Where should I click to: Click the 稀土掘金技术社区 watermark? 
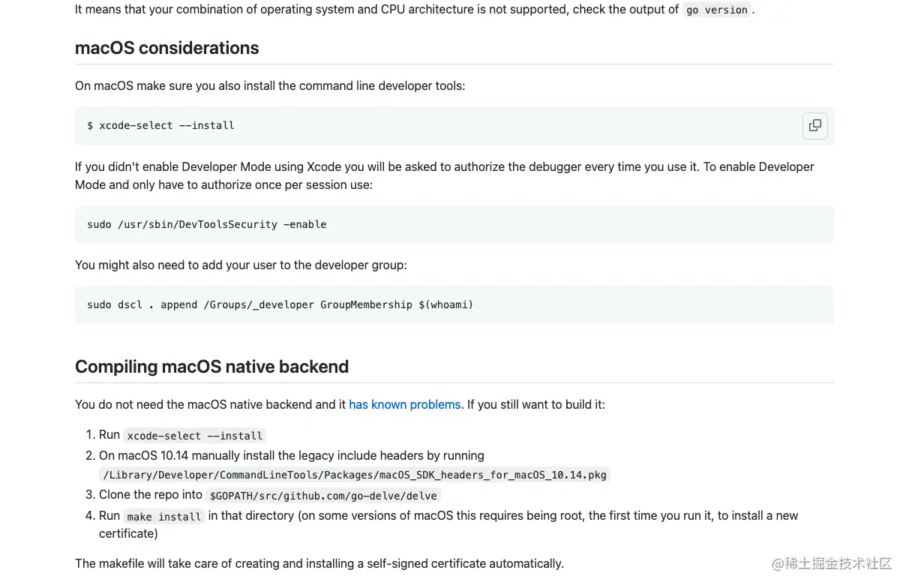click(x=832, y=563)
